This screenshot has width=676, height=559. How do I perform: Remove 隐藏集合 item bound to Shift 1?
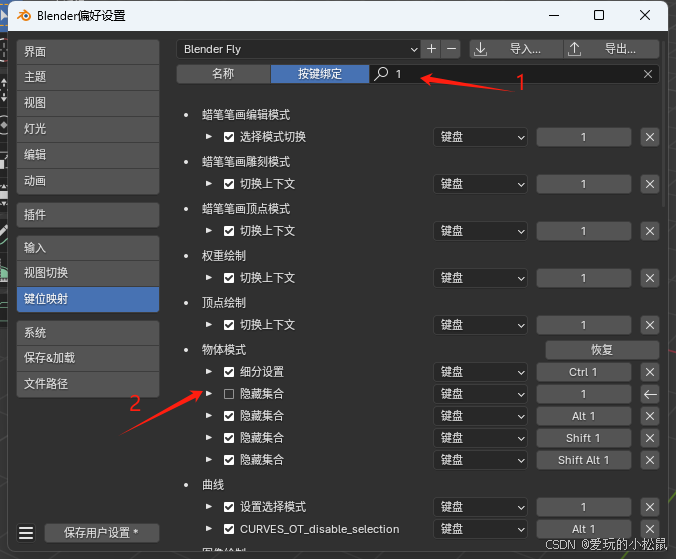point(650,438)
